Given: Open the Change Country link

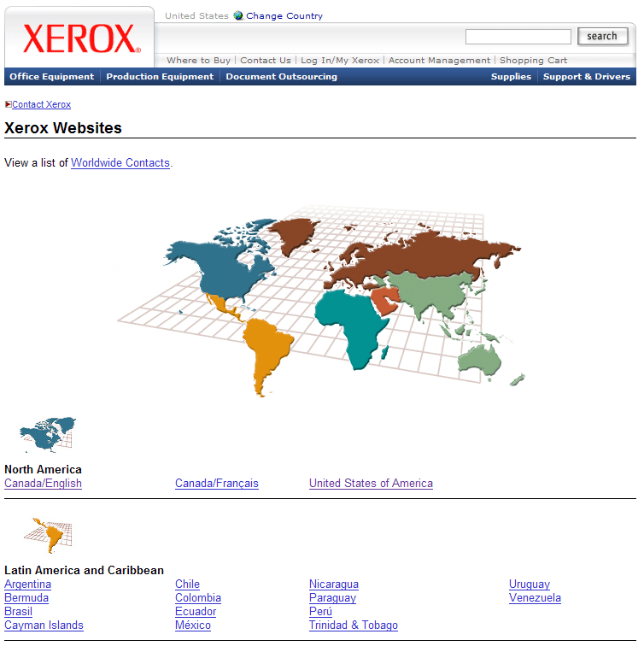Looking at the screenshot, I should (284, 15).
